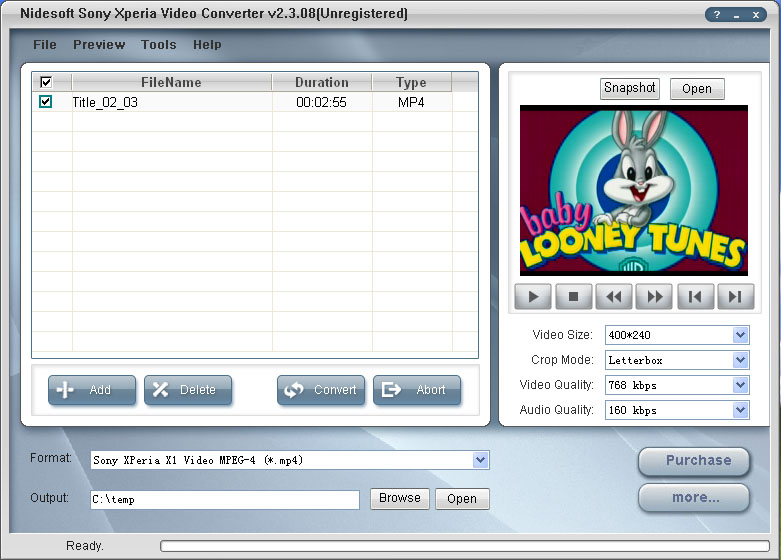Click Browse to choose the output folder

pyautogui.click(x=400, y=498)
